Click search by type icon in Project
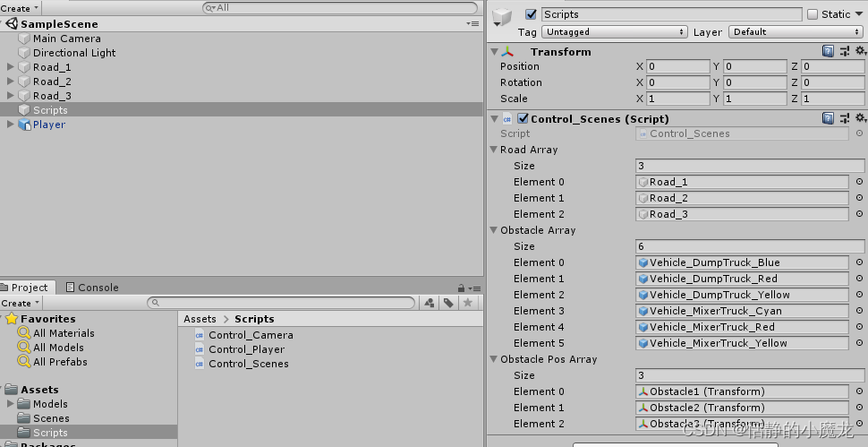The width and height of the screenshot is (868, 447). point(429,303)
